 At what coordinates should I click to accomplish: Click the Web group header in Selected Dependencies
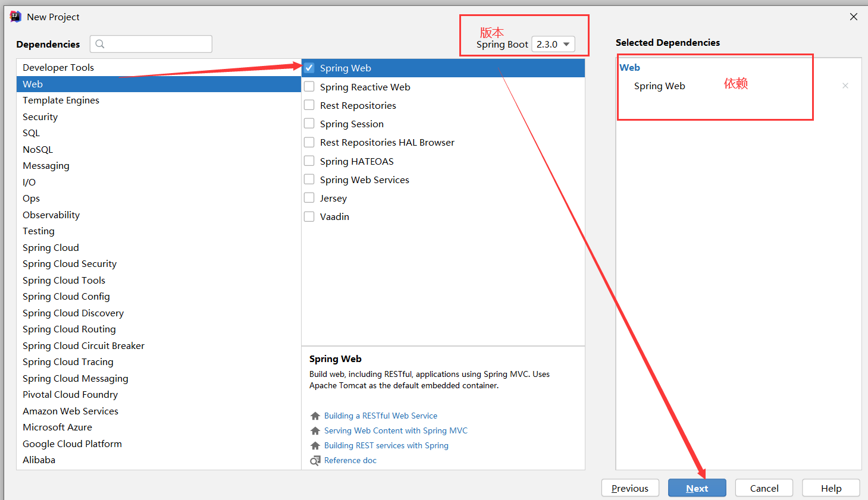pyautogui.click(x=630, y=68)
